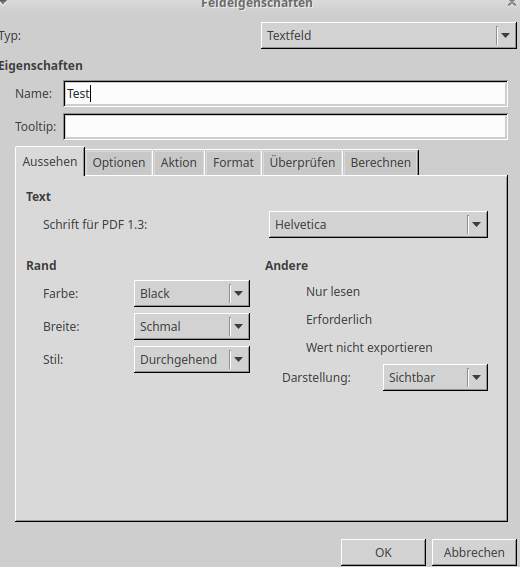Click into the Name field containing Test

285,94
